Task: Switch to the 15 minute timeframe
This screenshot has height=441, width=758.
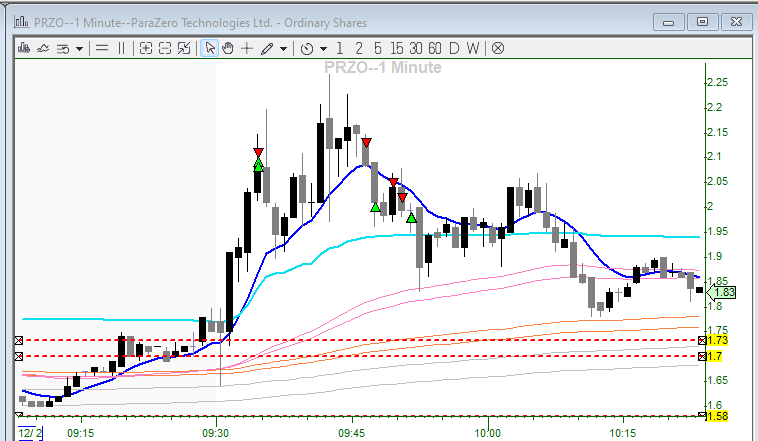Action: (396, 48)
